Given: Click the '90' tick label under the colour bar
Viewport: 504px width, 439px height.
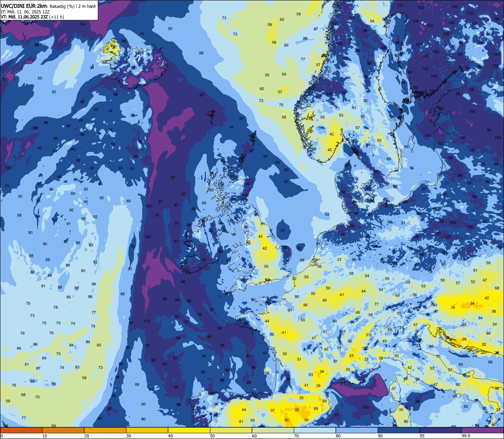Looking at the screenshot, I should [x=380, y=436].
